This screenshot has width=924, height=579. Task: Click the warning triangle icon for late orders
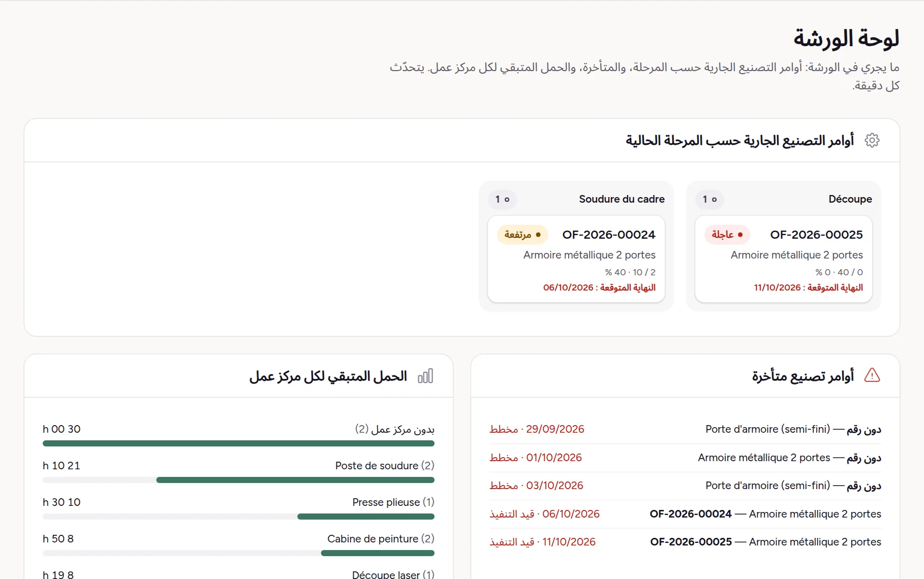(872, 375)
